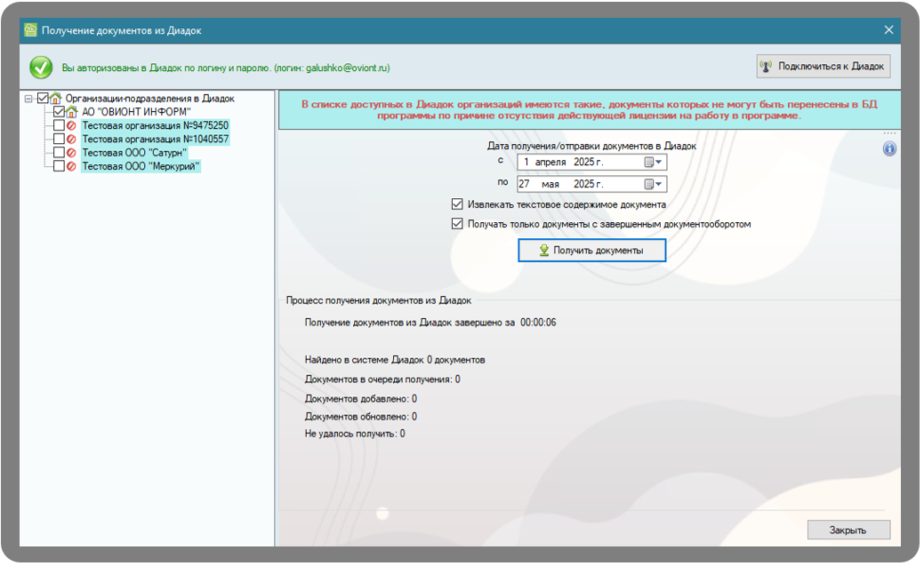Click Документов добавлено: 0 line
924x566 pixels.
(x=361, y=399)
